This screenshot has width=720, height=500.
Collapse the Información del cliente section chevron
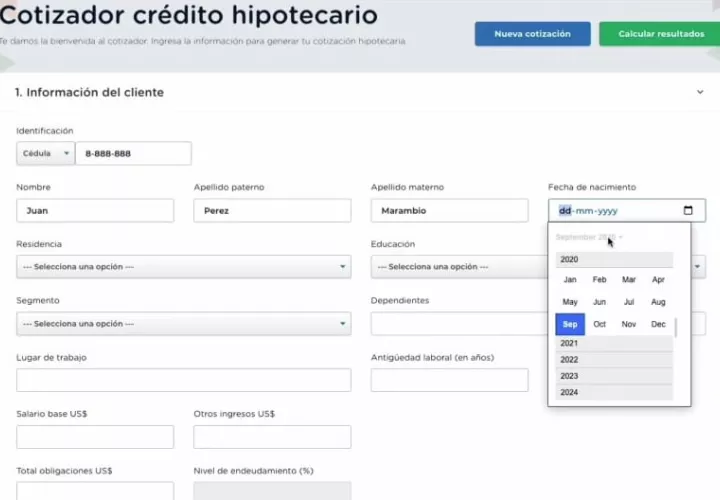click(700, 92)
